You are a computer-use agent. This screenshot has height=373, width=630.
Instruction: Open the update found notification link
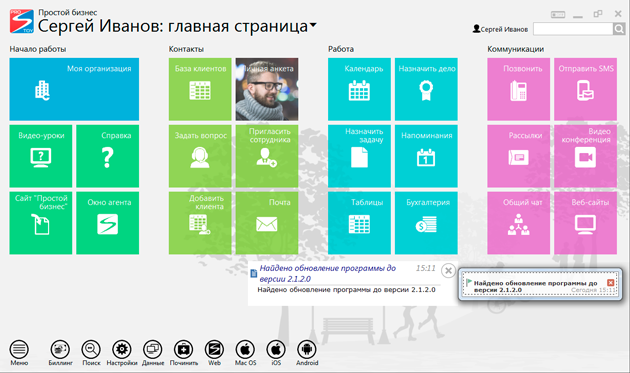tap(327, 273)
